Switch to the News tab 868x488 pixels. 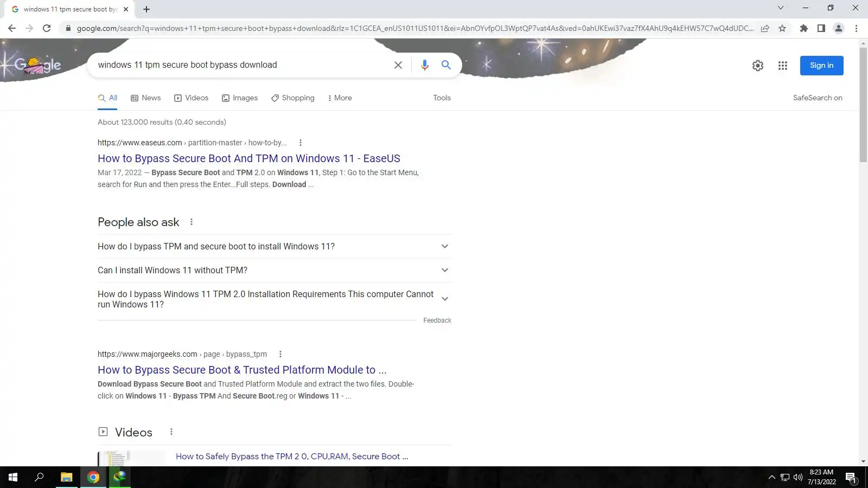pos(146,98)
